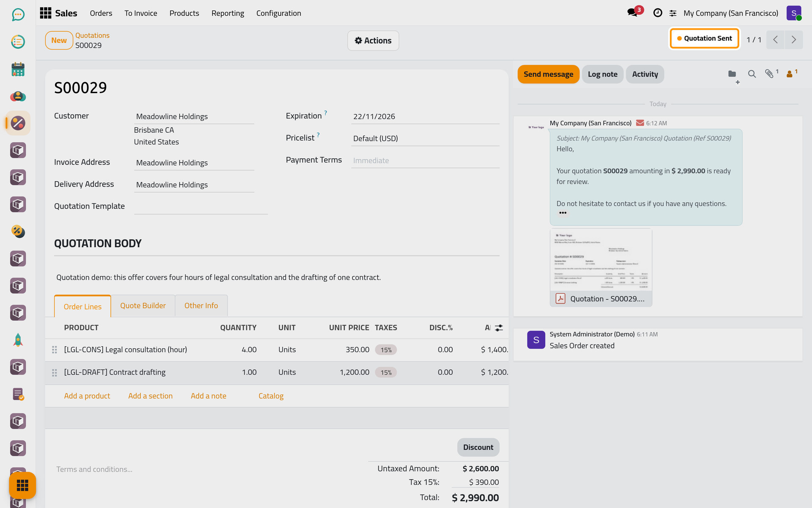Click the Expiration date field 22/11/2026
This screenshot has height=508, width=812.
[x=425, y=116]
